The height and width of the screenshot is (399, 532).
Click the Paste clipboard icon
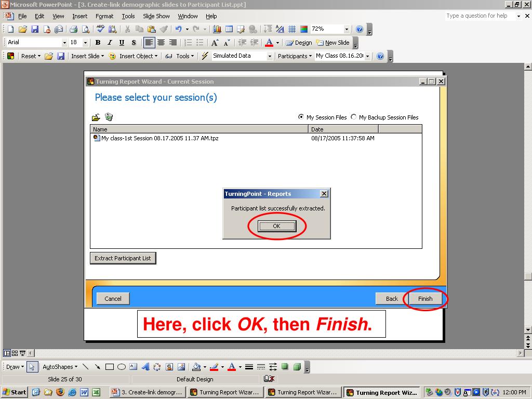(x=151, y=29)
